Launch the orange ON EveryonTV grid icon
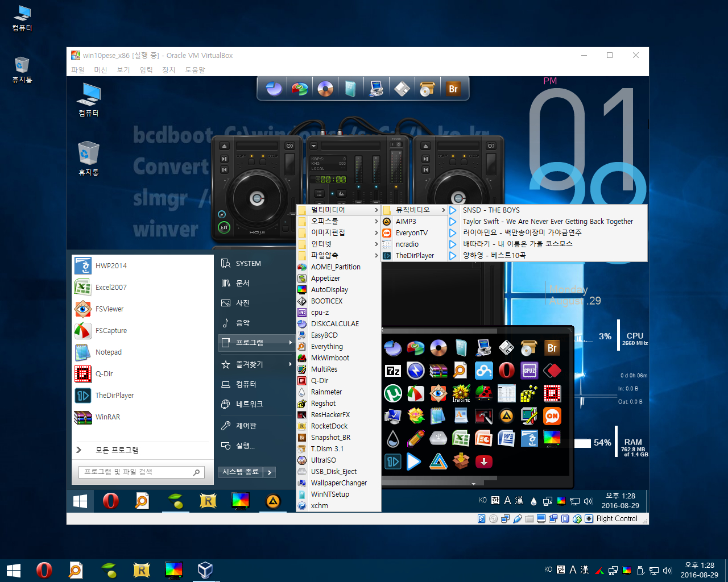Image resolution: width=728 pixels, height=582 pixels. (x=552, y=416)
